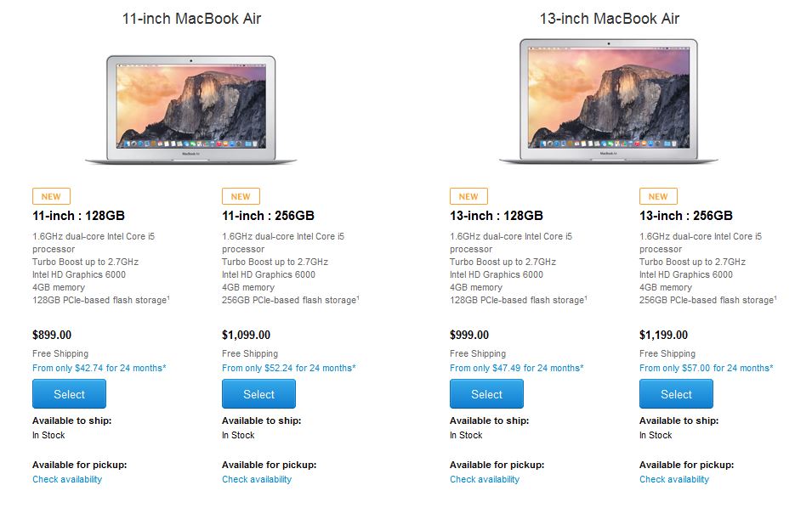This screenshot has height=508, width=812.
Task: Click the 11-inch MacBook Air laptop image
Action: (x=191, y=109)
